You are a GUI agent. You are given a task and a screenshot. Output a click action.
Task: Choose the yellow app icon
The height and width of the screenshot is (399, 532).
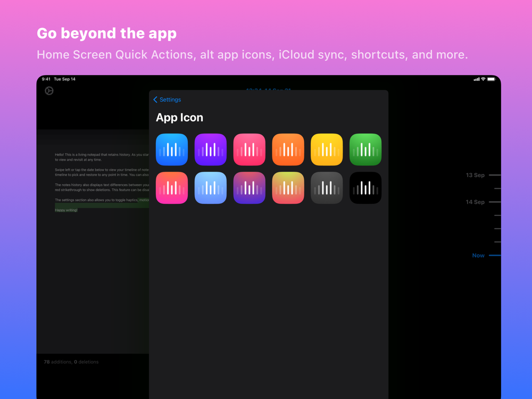327,149
